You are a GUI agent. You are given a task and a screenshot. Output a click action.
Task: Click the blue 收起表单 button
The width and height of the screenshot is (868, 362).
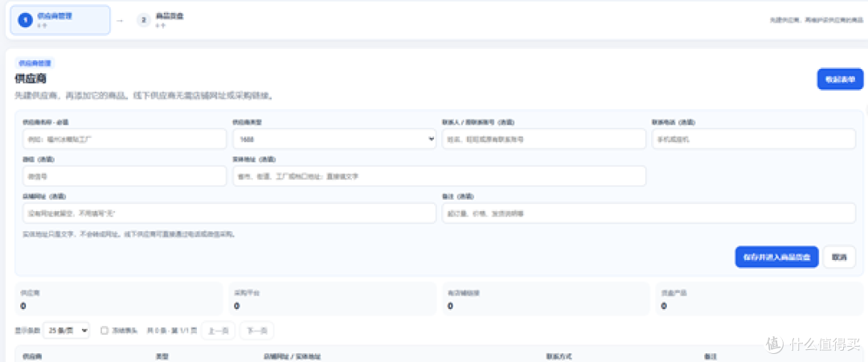coord(840,79)
